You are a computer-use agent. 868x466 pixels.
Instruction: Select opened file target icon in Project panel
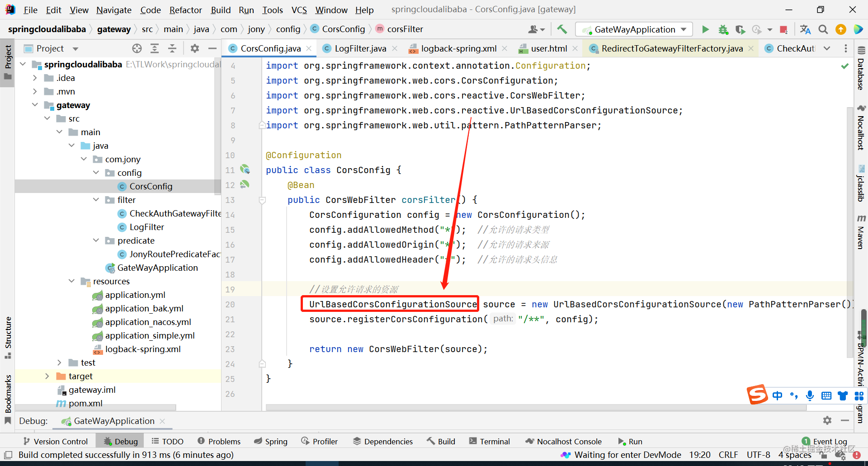(x=137, y=48)
